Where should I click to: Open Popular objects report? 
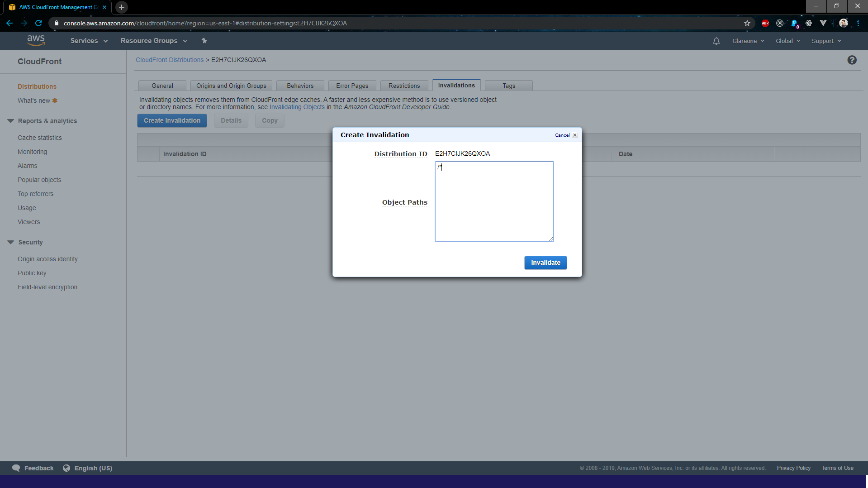click(39, 180)
